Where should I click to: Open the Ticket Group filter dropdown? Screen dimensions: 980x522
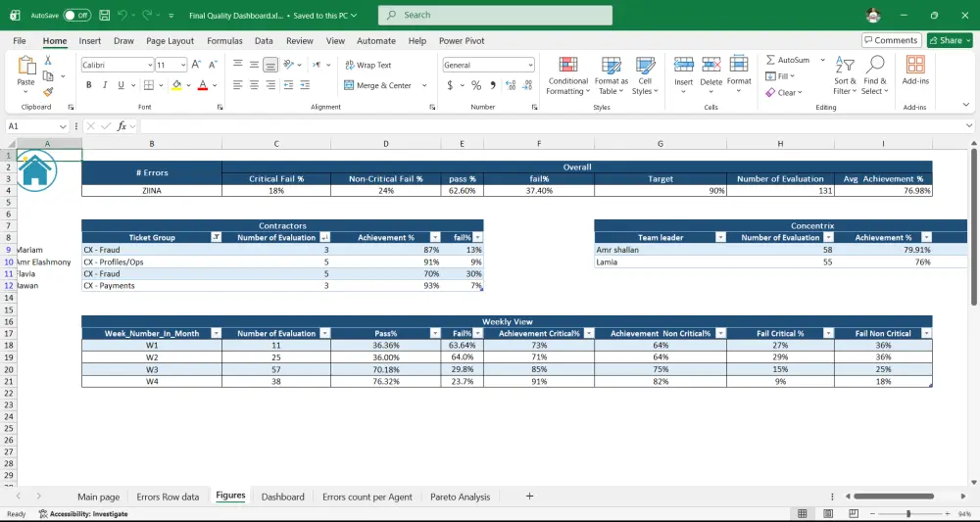pyautogui.click(x=216, y=237)
